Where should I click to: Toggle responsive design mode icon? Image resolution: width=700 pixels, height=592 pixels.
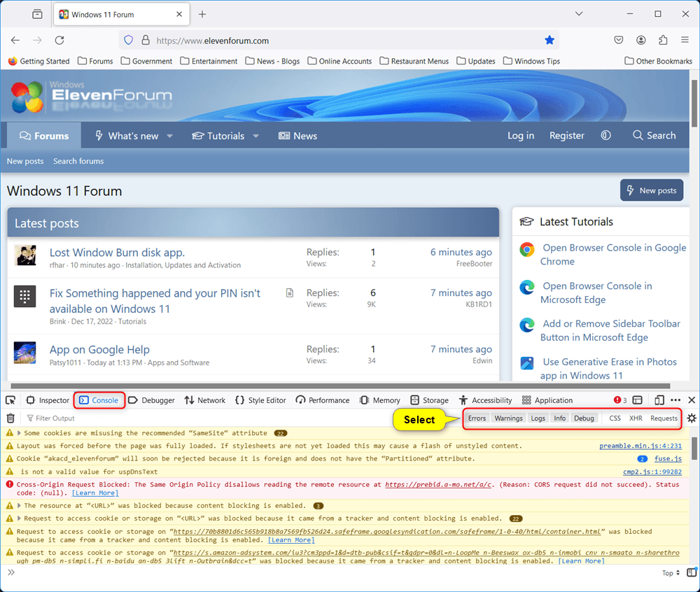(659, 400)
